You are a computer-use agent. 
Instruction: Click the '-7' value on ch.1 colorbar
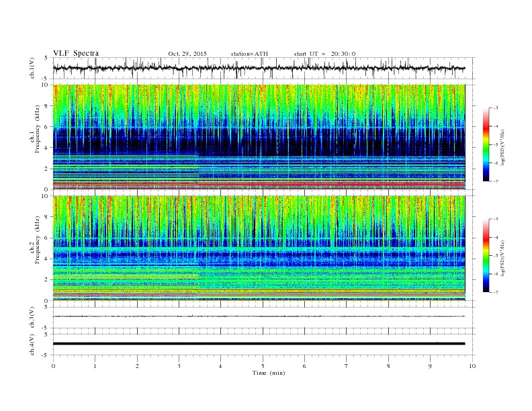click(496, 181)
